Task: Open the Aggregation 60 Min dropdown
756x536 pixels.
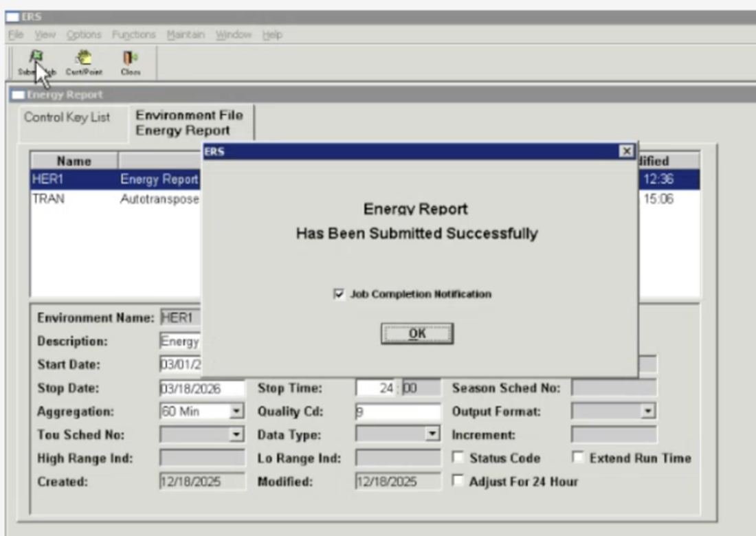Action: 236,411
